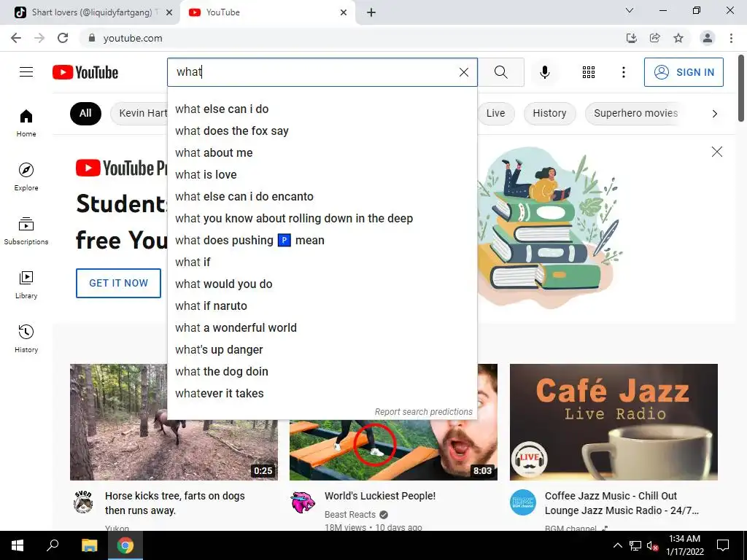Screen dimensions: 747x560
Task: Go back in browser
Action: point(16,38)
